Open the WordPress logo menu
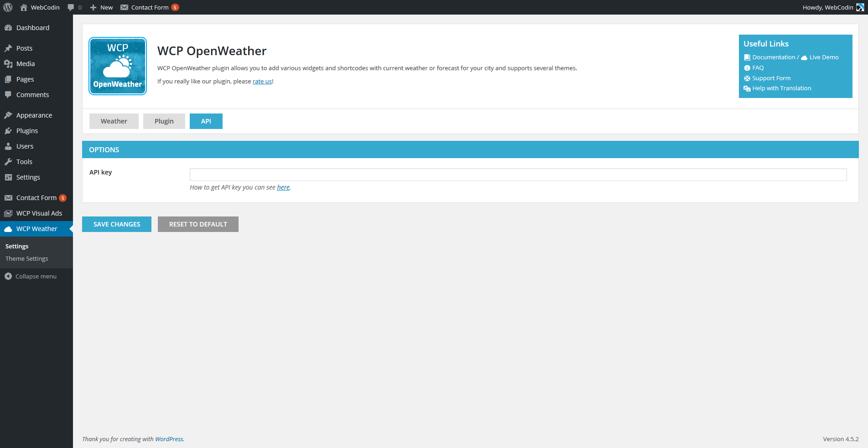This screenshot has height=448, width=868. click(8, 7)
